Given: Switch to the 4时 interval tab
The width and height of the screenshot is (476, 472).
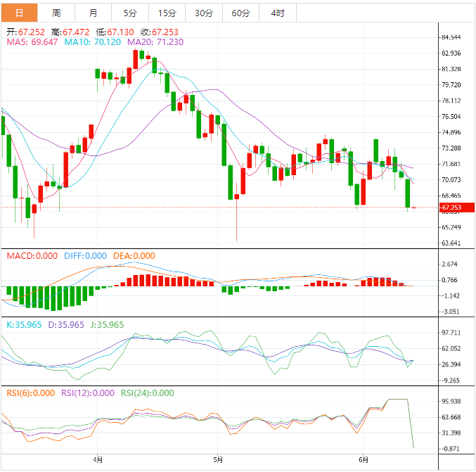Looking at the screenshot, I should 277,13.
